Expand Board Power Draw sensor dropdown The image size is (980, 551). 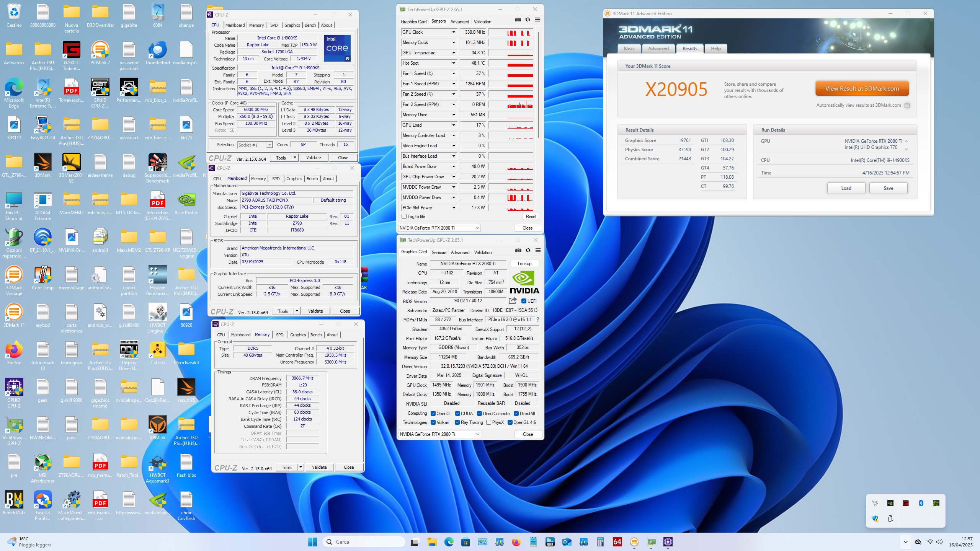point(454,166)
